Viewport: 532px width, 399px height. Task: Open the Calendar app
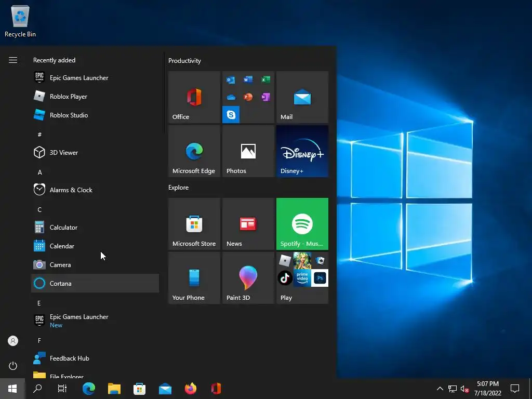click(95, 246)
